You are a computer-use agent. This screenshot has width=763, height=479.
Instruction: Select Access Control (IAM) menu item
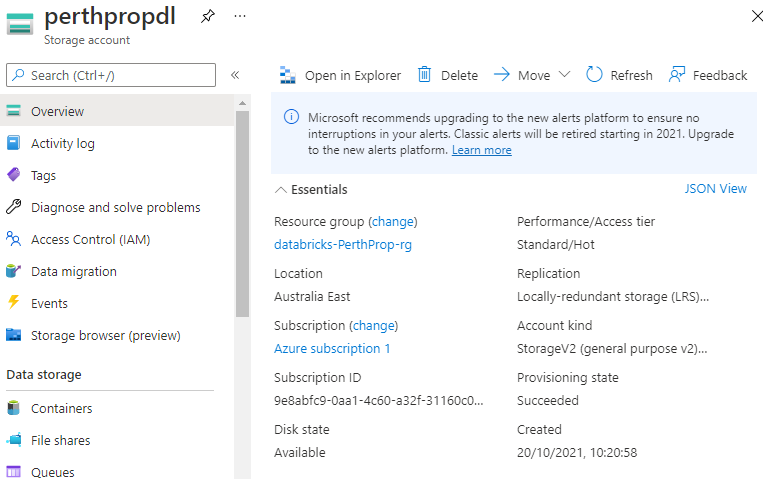(x=90, y=239)
